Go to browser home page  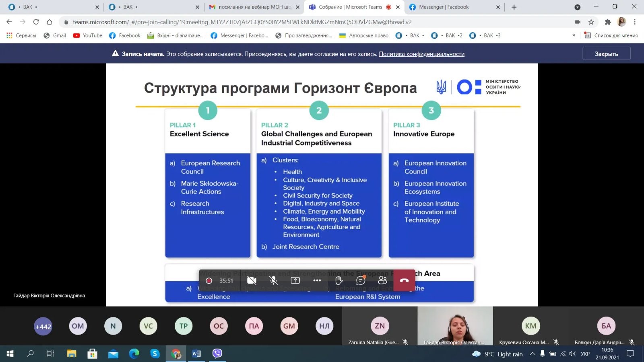[50, 22]
